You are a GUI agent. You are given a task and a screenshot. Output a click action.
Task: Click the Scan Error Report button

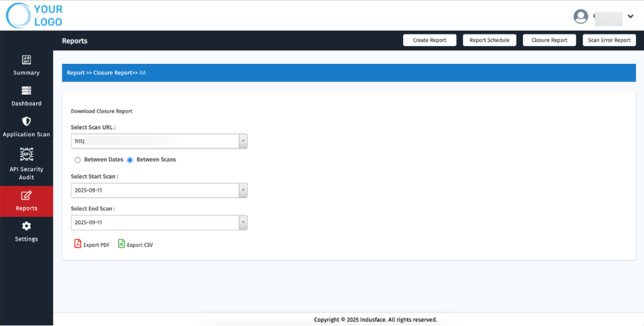point(609,41)
